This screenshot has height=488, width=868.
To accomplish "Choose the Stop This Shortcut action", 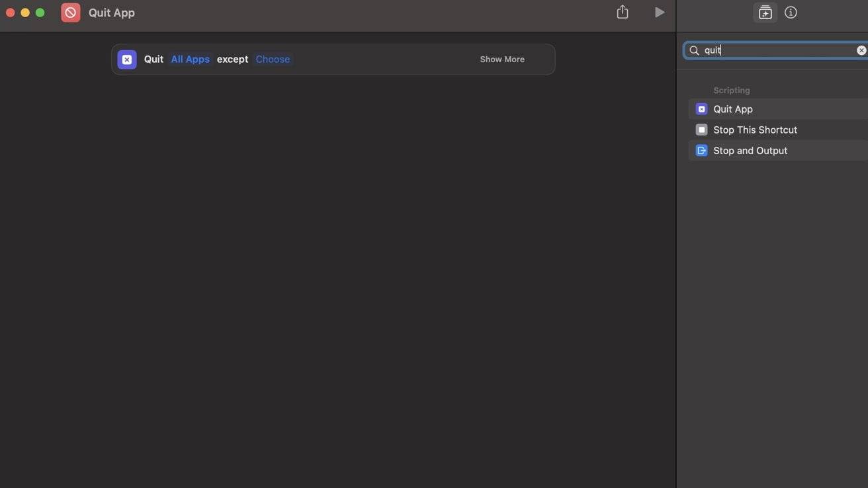I will [x=755, y=130].
